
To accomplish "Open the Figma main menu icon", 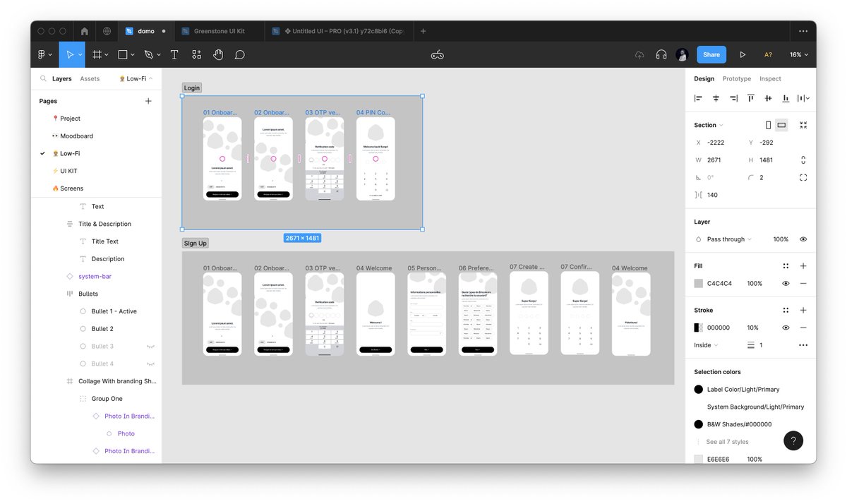I will pos(43,54).
